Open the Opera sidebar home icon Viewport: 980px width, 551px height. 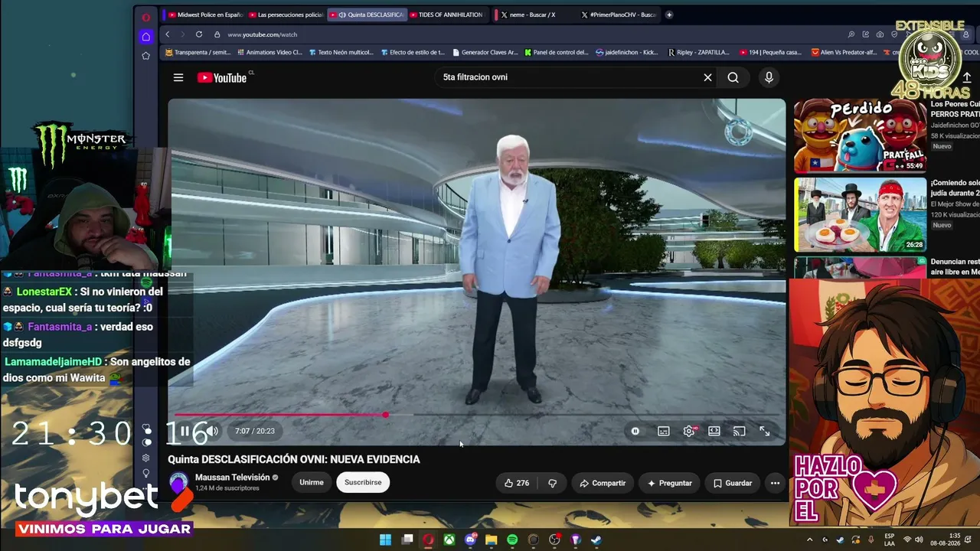click(x=145, y=37)
